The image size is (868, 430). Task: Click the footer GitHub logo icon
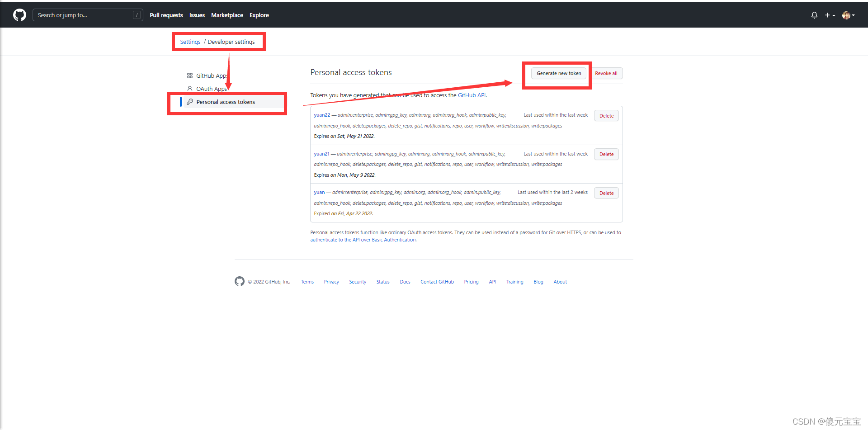click(240, 281)
